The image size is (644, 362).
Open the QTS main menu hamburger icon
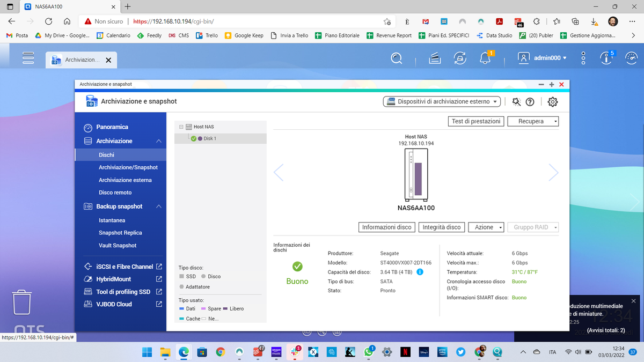27,58
